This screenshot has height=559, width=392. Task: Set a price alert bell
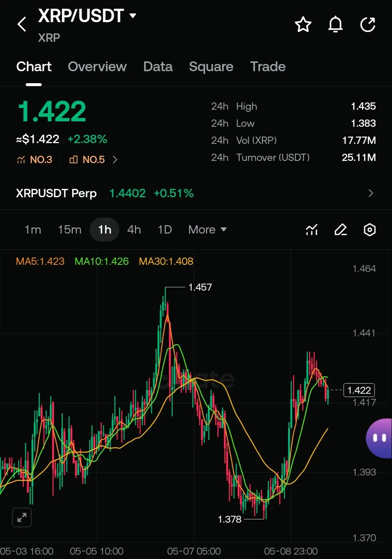[335, 24]
